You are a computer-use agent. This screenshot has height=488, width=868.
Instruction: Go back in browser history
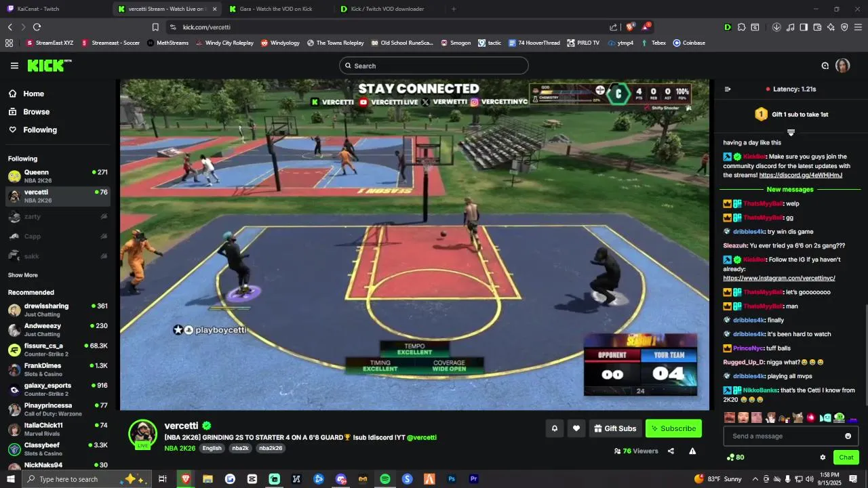click(9, 27)
